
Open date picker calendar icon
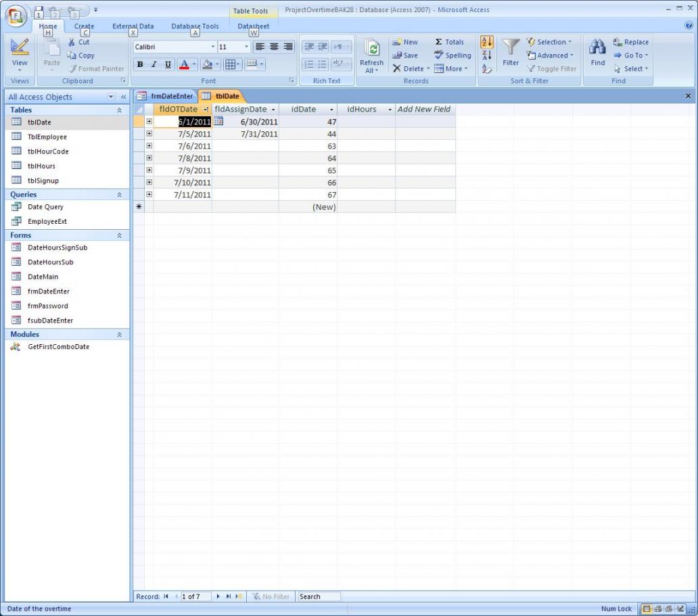tap(218, 120)
